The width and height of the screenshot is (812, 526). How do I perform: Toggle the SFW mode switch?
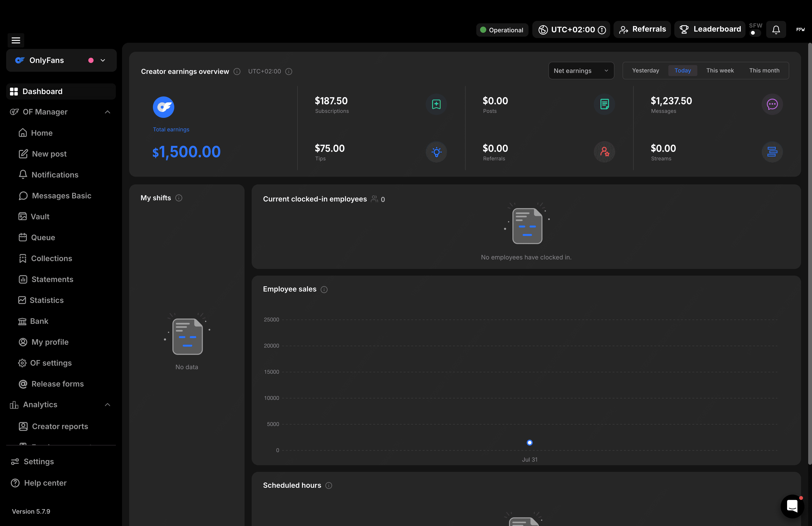(x=755, y=33)
